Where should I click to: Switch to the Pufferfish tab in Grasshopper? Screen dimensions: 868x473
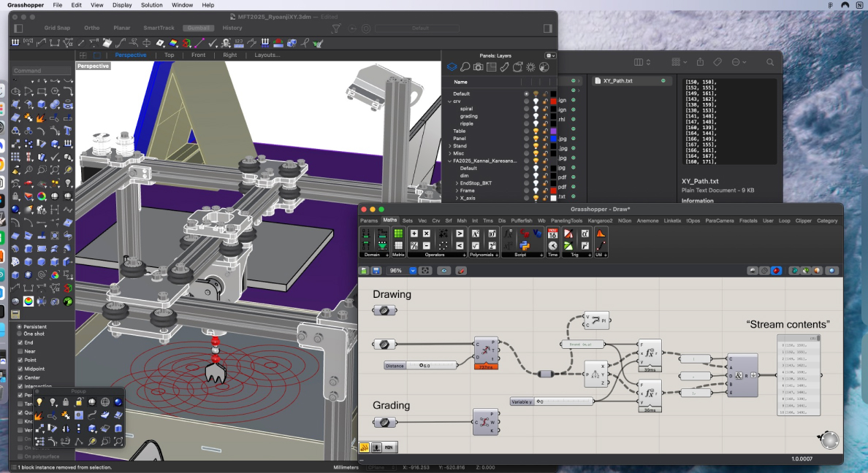522,220
